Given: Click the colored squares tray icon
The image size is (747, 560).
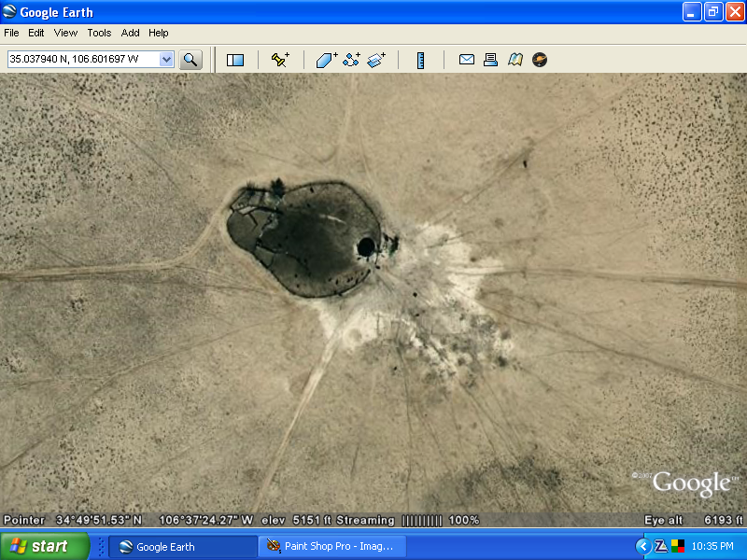Looking at the screenshot, I should (678, 546).
